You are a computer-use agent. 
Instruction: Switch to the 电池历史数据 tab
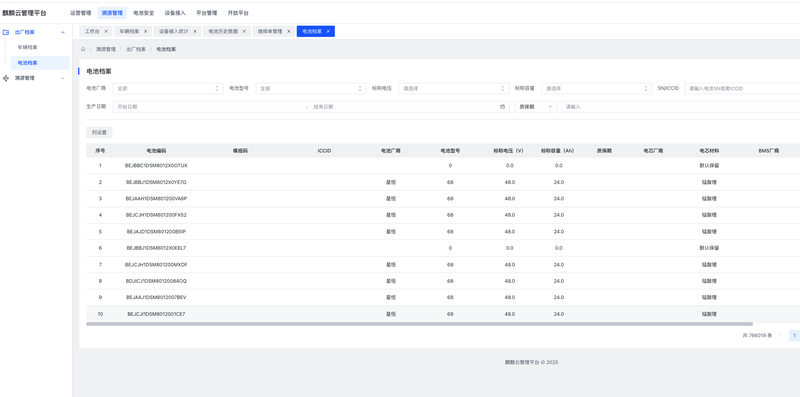tap(223, 31)
